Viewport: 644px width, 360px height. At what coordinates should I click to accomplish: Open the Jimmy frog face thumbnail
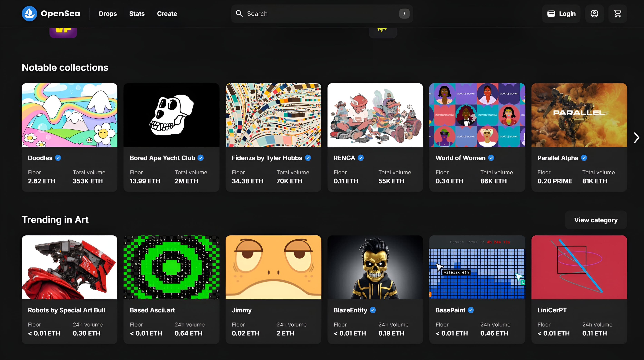click(x=273, y=267)
